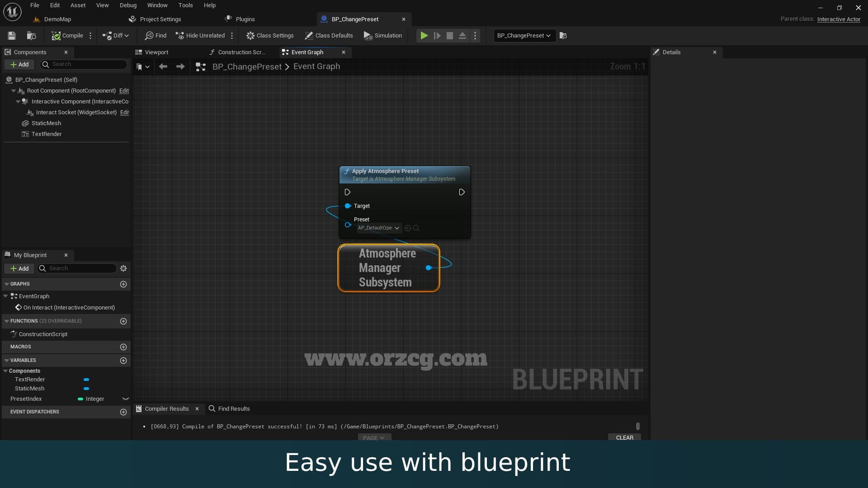
Task: Click the Skip frame button
Action: pyautogui.click(x=437, y=36)
